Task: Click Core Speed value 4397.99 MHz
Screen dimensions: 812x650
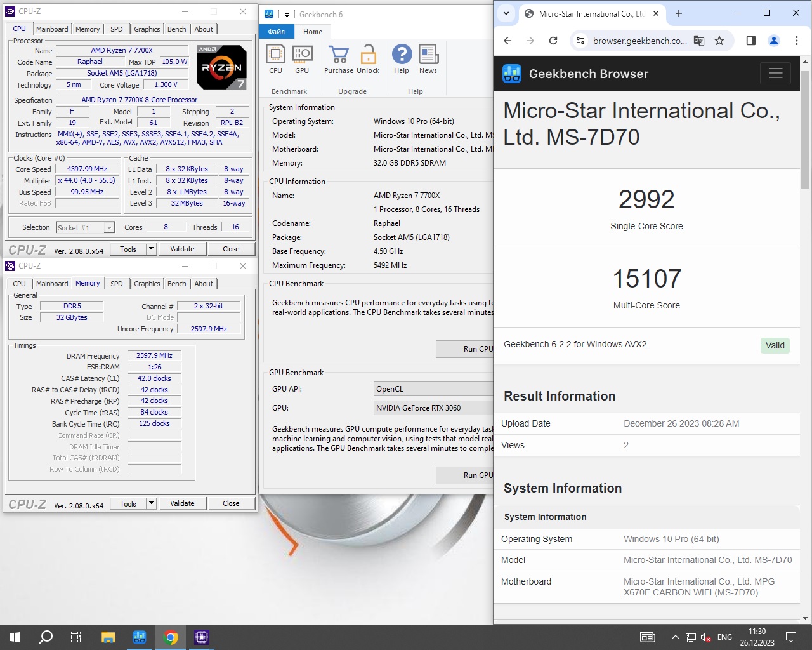Action: [88, 169]
